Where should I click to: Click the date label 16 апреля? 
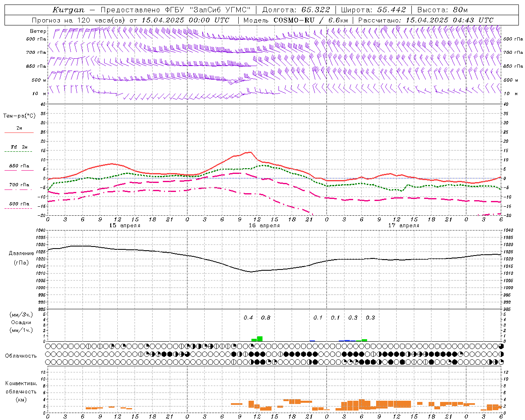pyautogui.click(x=264, y=226)
